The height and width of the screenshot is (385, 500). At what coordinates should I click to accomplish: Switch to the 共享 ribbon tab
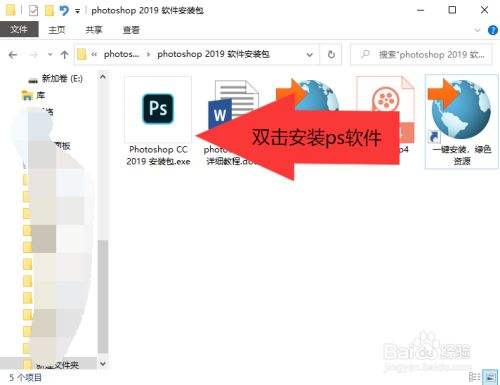click(94, 30)
